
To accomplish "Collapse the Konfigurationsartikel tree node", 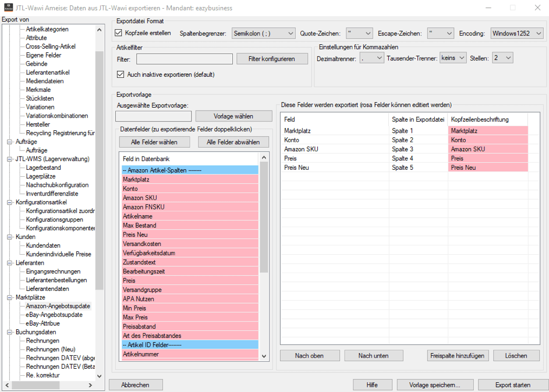I will 9,202.
